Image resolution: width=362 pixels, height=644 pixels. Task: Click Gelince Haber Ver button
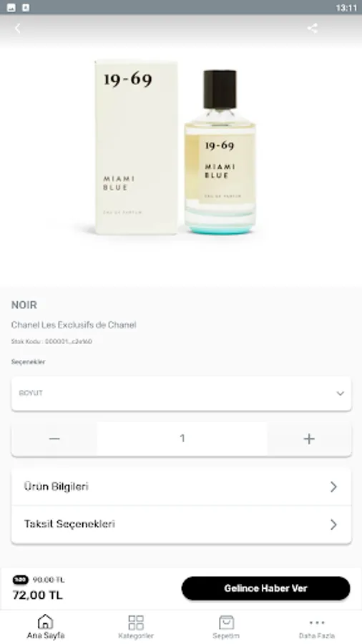[265, 588]
